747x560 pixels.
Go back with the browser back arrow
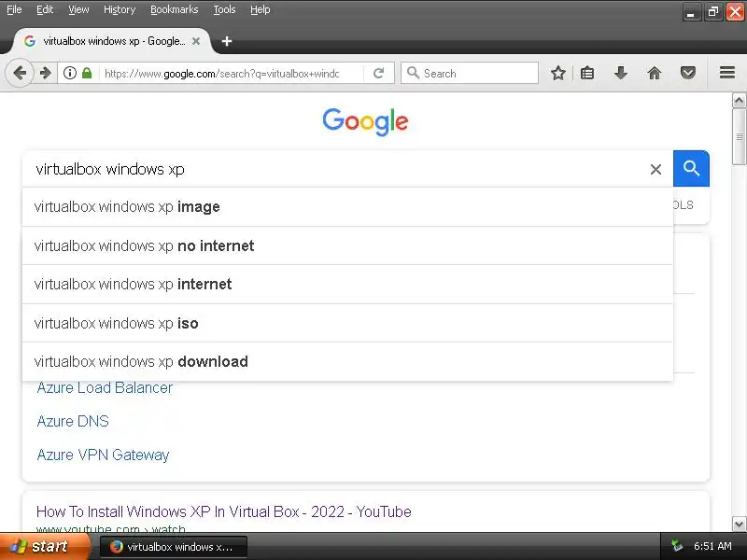click(x=20, y=74)
